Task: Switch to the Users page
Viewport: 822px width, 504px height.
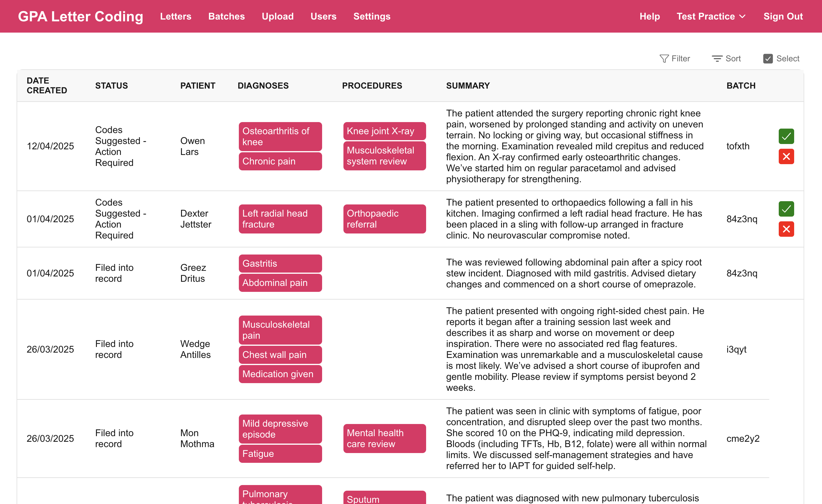Action: (x=323, y=16)
